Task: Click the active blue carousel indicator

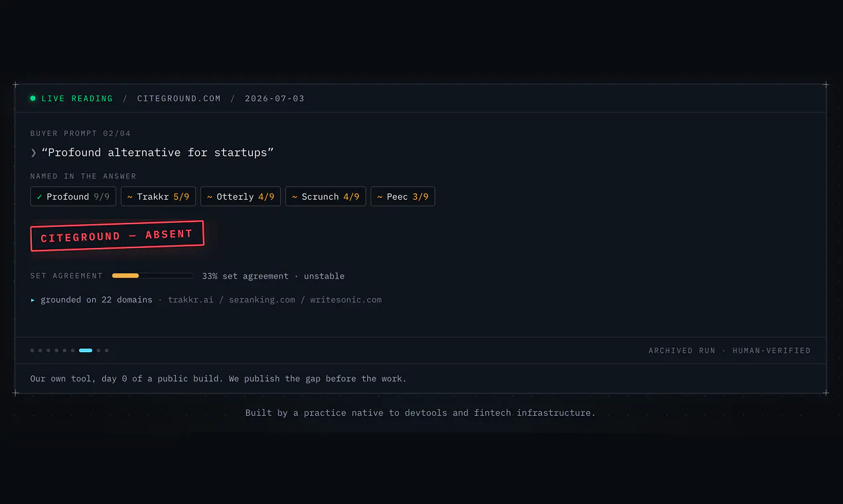Action: pyautogui.click(x=86, y=350)
